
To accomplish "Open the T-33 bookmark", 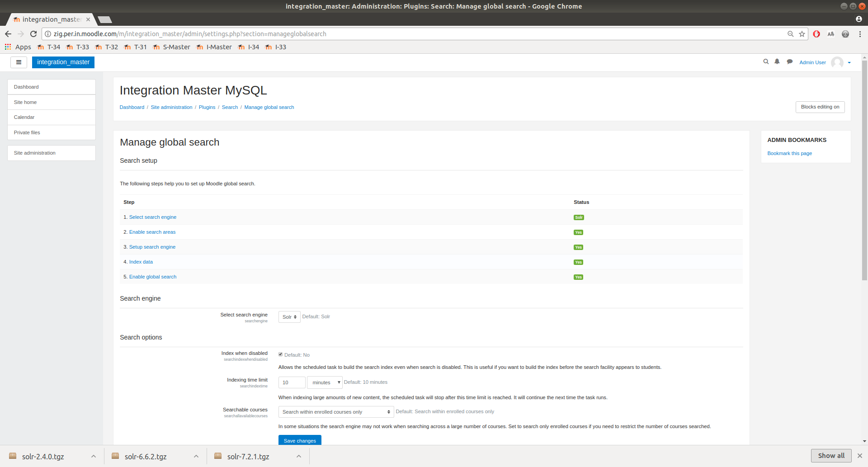I will click(x=78, y=47).
